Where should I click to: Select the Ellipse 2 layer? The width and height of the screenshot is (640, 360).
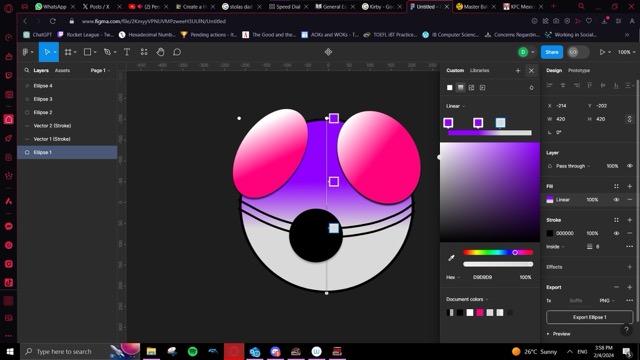(67, 112)
